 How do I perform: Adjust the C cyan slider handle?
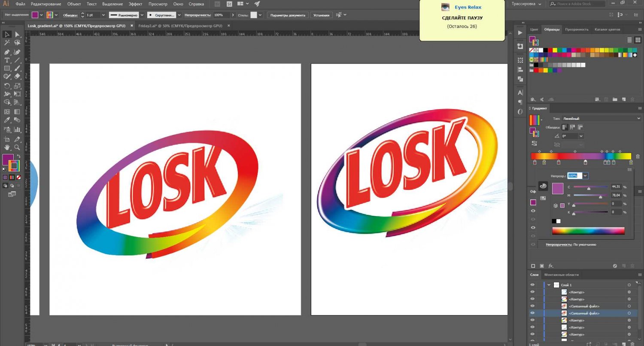pos(589,188)
